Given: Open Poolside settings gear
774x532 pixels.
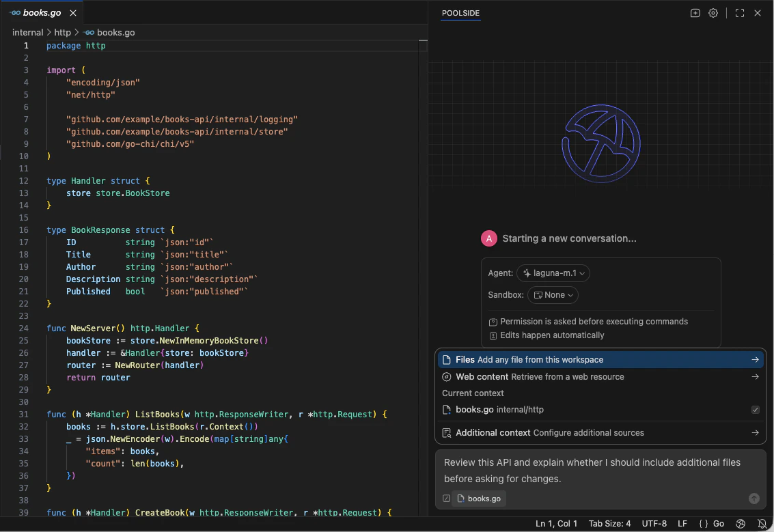Looking at the screenshot, I should pyautogui.click(x=713, y=14).
